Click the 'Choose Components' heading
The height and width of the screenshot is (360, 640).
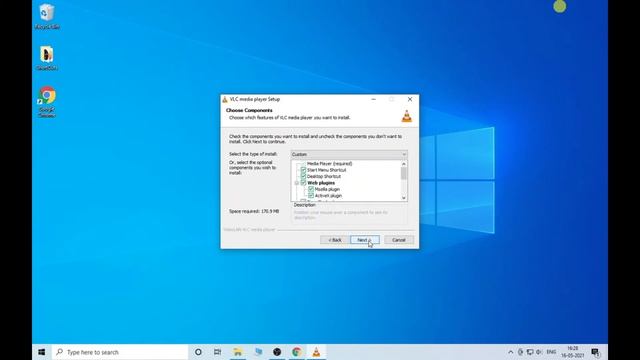click(249, 110)
